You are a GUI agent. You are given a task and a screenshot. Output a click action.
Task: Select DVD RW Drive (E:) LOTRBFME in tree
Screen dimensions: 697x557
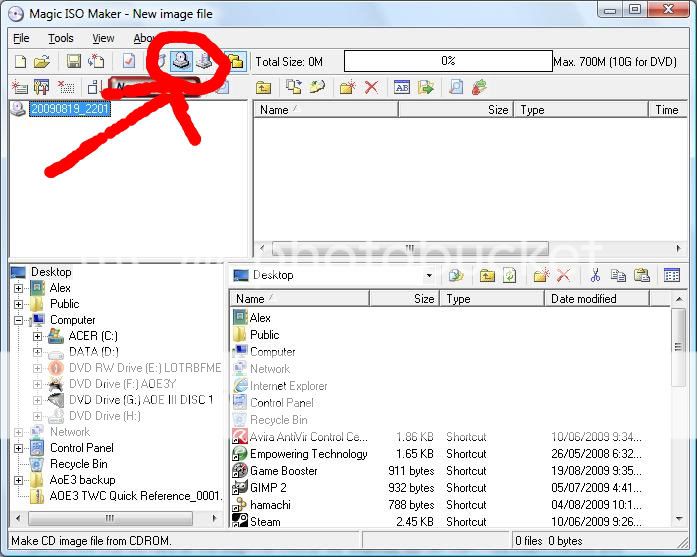click(x=145, y=368)
